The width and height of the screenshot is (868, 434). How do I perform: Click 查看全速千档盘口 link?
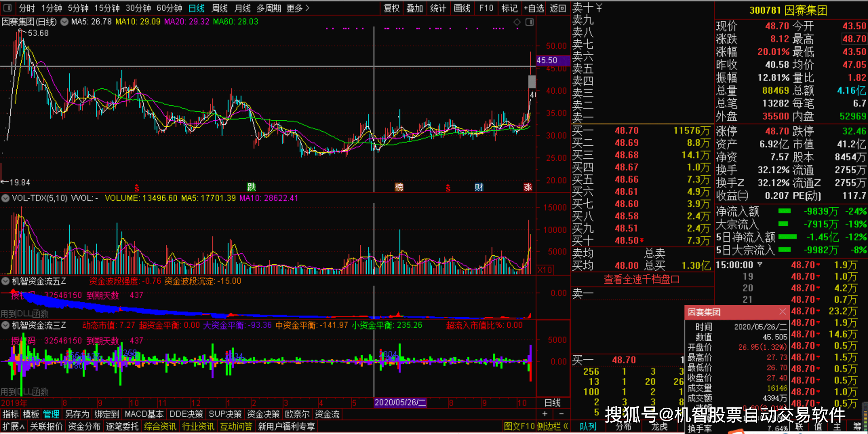click(642, 279)
